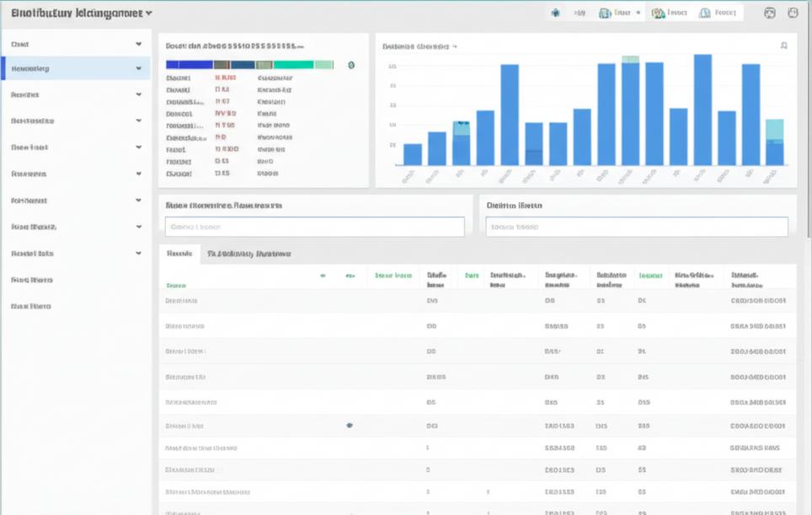The height and width of the screenshot is (515, 812).
Task: Expand the first sidebar menu item chevron
Action: pyautogui.click(x=139, y=43)
